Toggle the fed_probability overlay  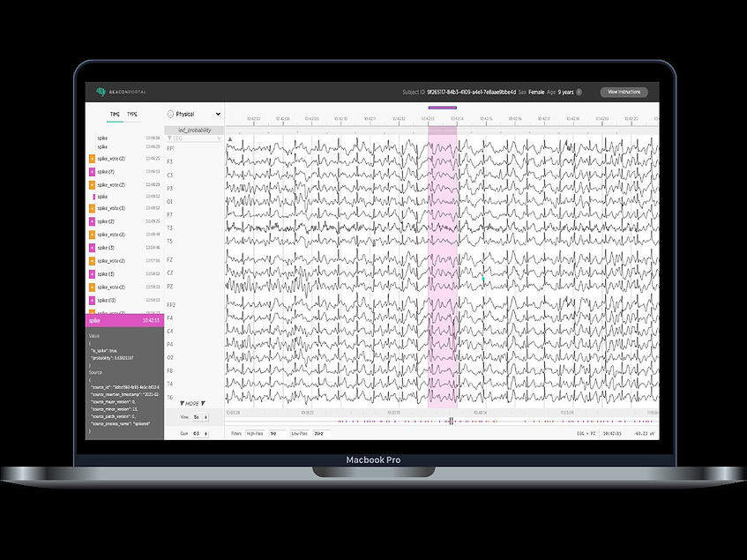195,129
